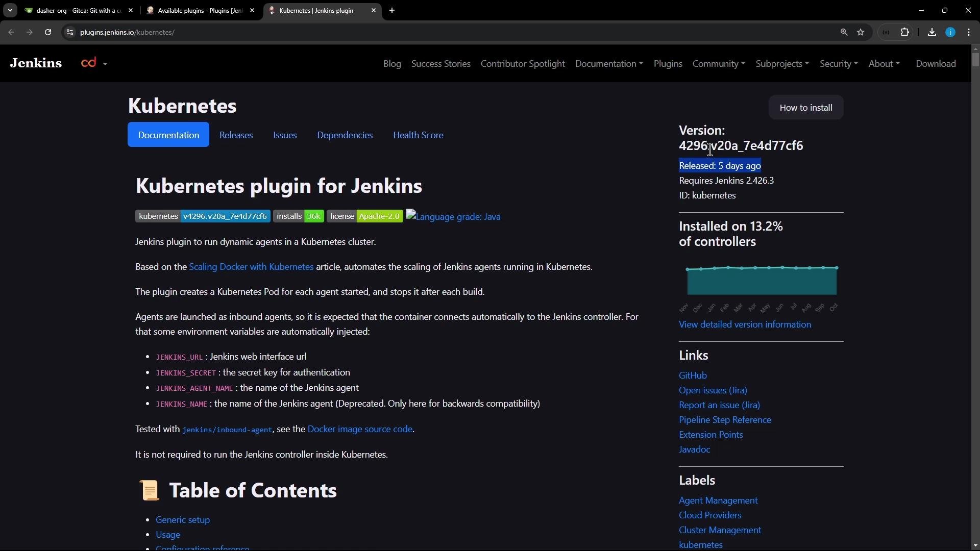This screenshot has height=551, width=980.
Task: Open the Chrome profile avatar
Action: (950, 32)
